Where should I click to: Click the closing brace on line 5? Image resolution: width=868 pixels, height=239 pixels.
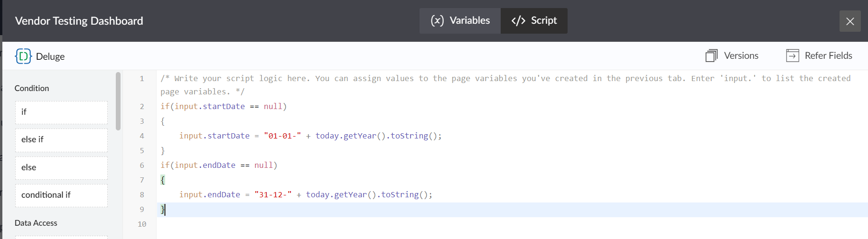click(163, 150)
